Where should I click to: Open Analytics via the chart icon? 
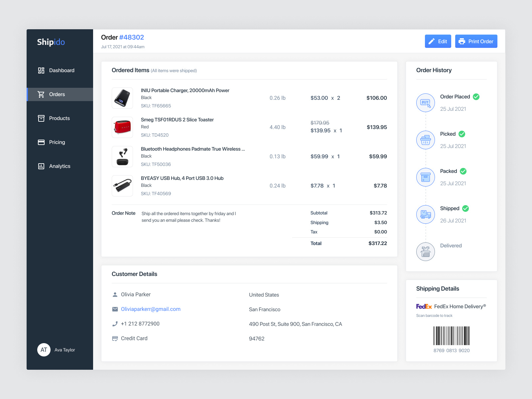(x=41, y=166)
